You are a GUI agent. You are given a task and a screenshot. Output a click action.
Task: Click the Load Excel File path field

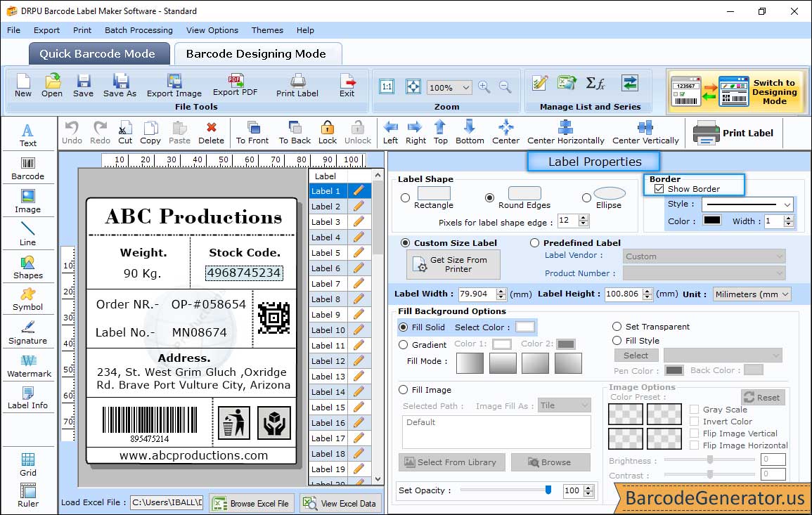click(166, 502)
